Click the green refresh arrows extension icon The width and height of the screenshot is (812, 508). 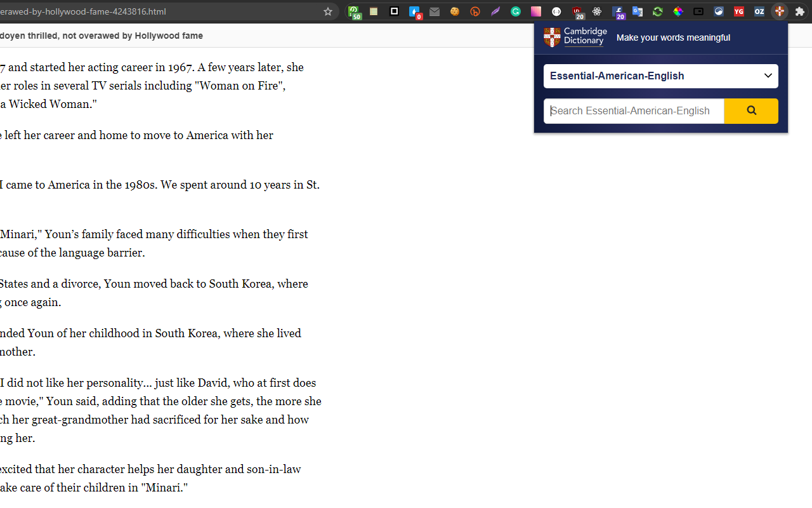pyautogui.click(x=658, y=11)
